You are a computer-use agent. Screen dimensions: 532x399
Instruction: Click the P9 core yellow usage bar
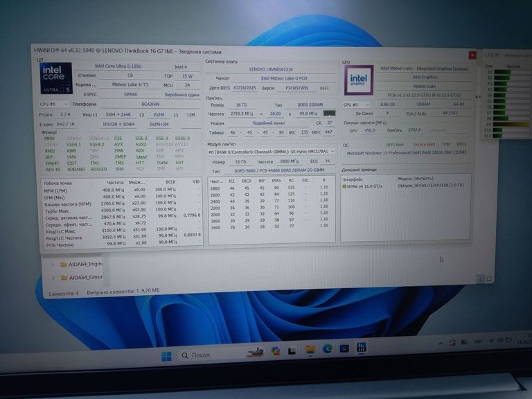[512, 125]
